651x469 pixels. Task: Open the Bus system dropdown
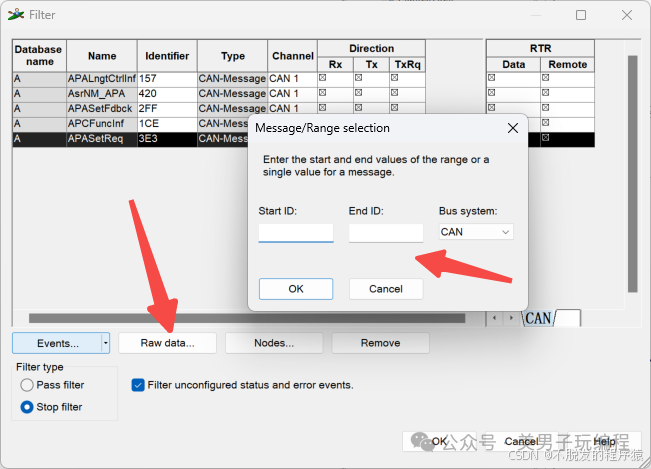(x=476, y=232)
